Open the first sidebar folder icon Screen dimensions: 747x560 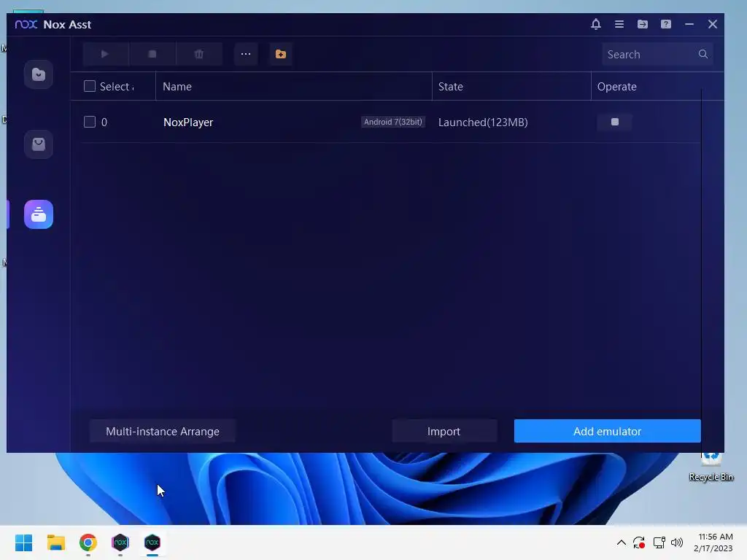click(39, 74)
